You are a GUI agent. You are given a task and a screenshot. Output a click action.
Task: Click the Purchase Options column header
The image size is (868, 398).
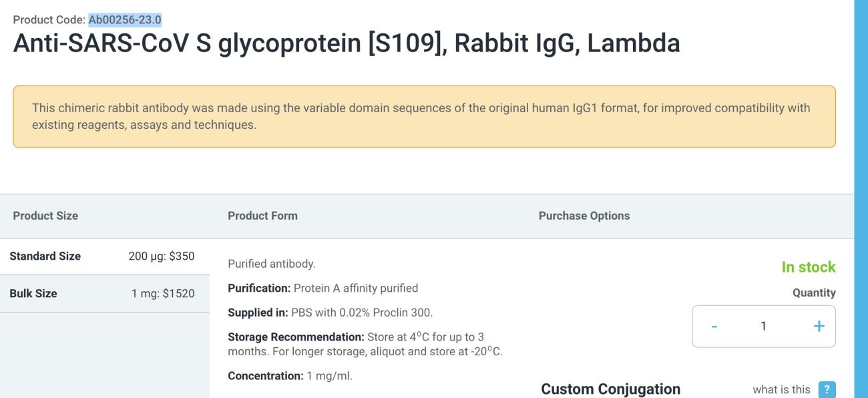[x=584, y=216]
